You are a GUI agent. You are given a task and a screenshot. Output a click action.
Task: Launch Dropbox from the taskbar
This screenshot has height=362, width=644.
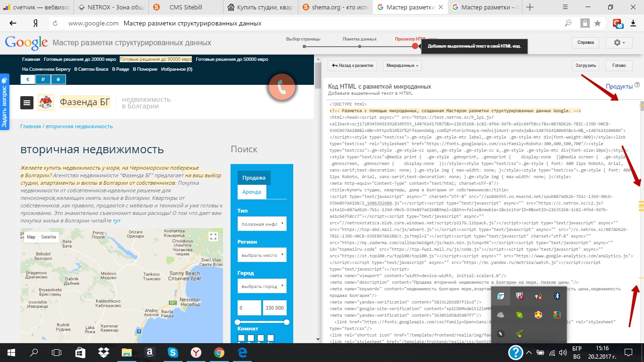tap(103, 352)
